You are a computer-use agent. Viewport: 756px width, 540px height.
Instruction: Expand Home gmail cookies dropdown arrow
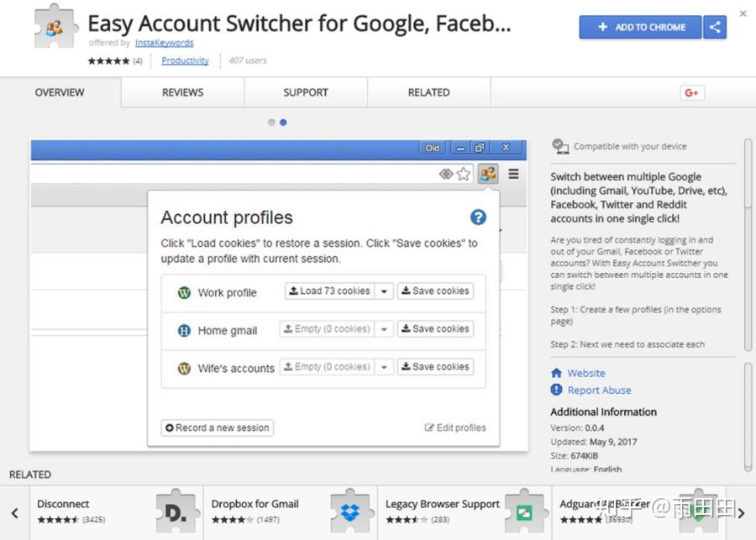(384, 329)
